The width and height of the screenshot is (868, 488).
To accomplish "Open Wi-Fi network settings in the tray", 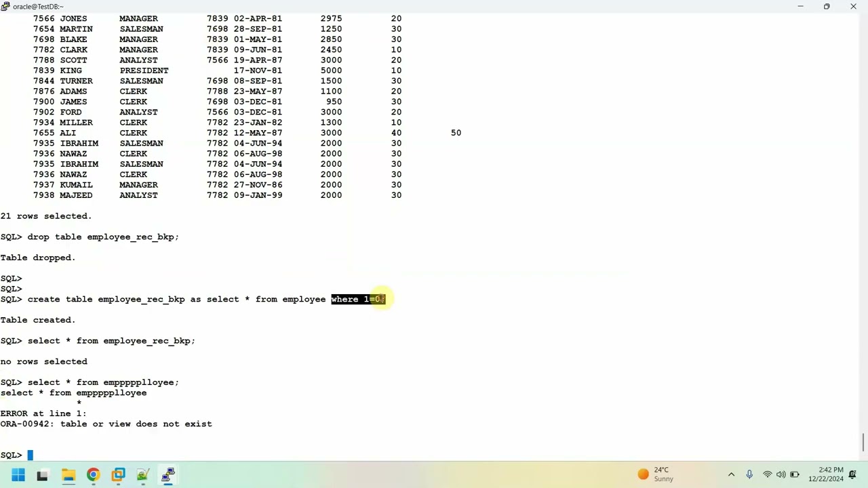I will click(x=767, y=474).
